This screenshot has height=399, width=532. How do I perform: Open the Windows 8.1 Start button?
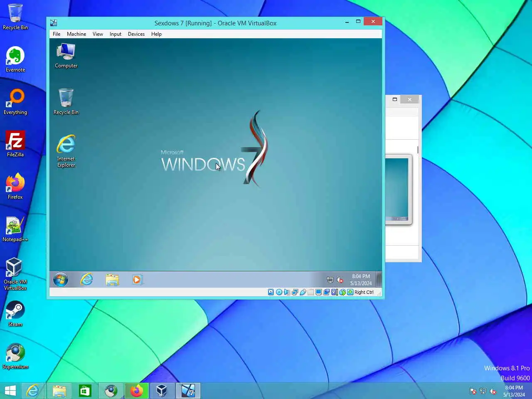10,391
